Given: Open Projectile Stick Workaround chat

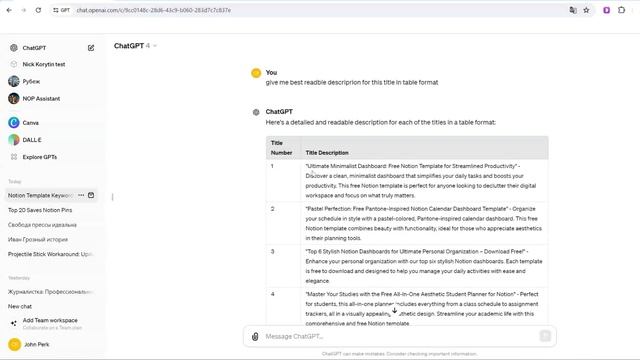Looking at the screenshot, I should coord(51,254).
